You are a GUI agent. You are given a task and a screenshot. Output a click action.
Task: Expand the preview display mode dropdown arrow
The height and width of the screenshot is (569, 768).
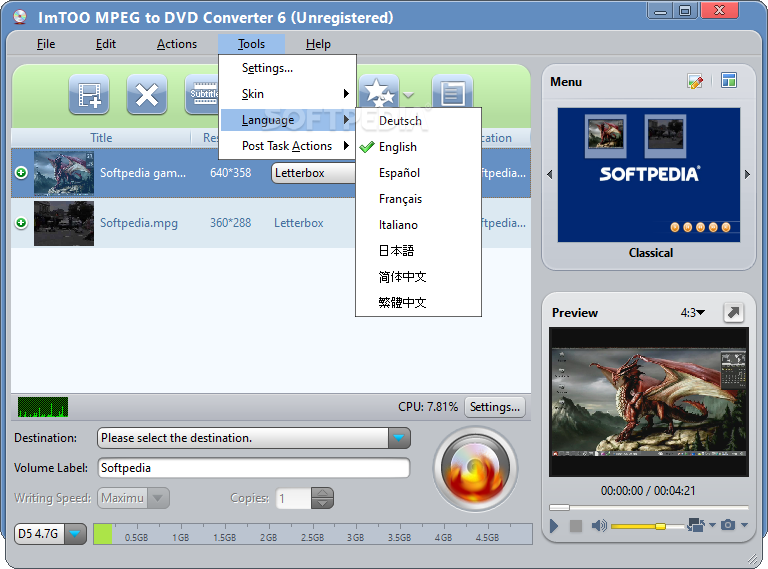712,525
